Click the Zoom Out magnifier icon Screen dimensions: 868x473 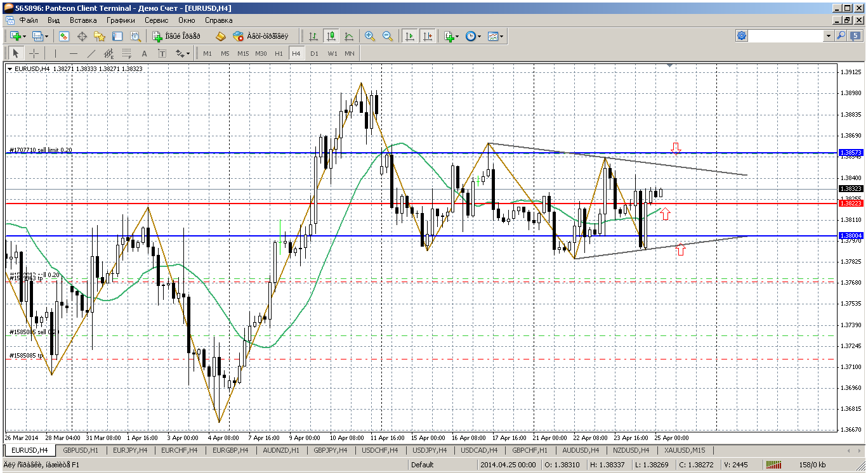(x=387, y=36)
